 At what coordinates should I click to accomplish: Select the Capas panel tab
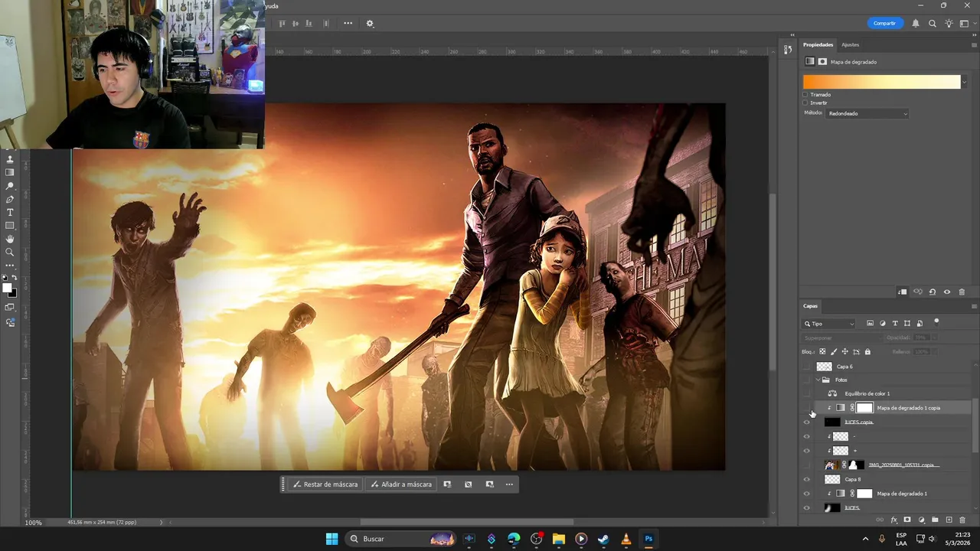(x=810, y=306)
